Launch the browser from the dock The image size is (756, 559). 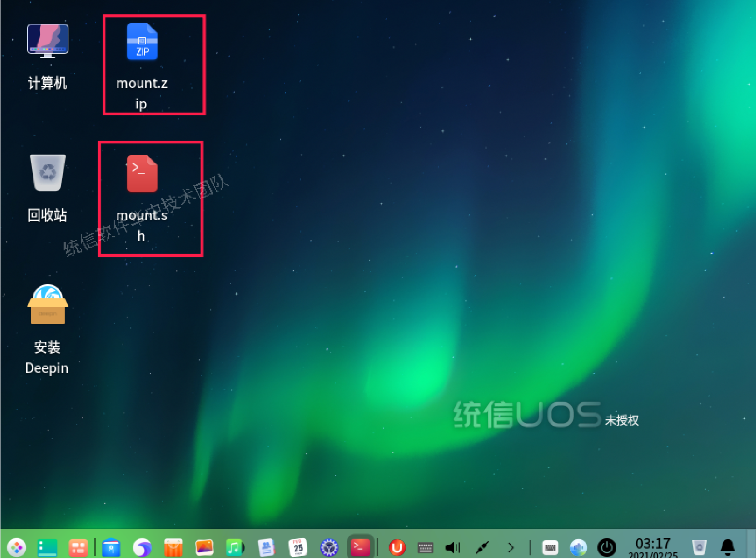click(x=142, y=548)
